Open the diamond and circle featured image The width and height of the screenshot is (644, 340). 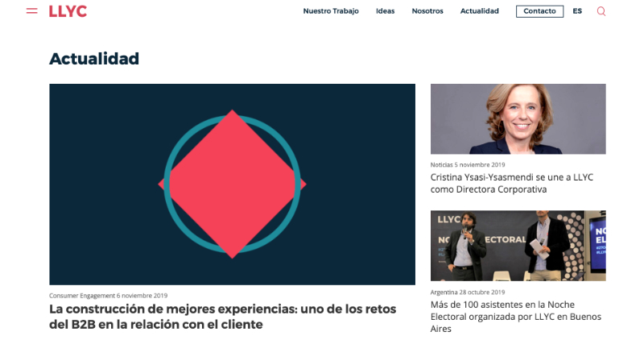point(232,185)
